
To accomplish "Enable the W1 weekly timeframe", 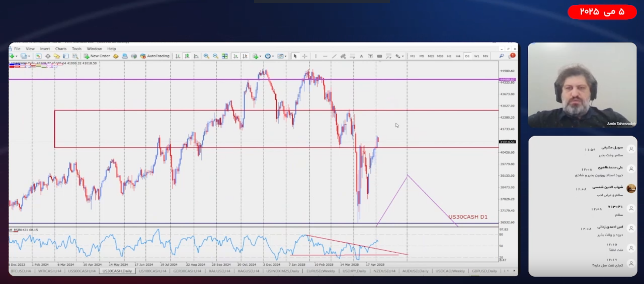I will click(x=476, y=56).
